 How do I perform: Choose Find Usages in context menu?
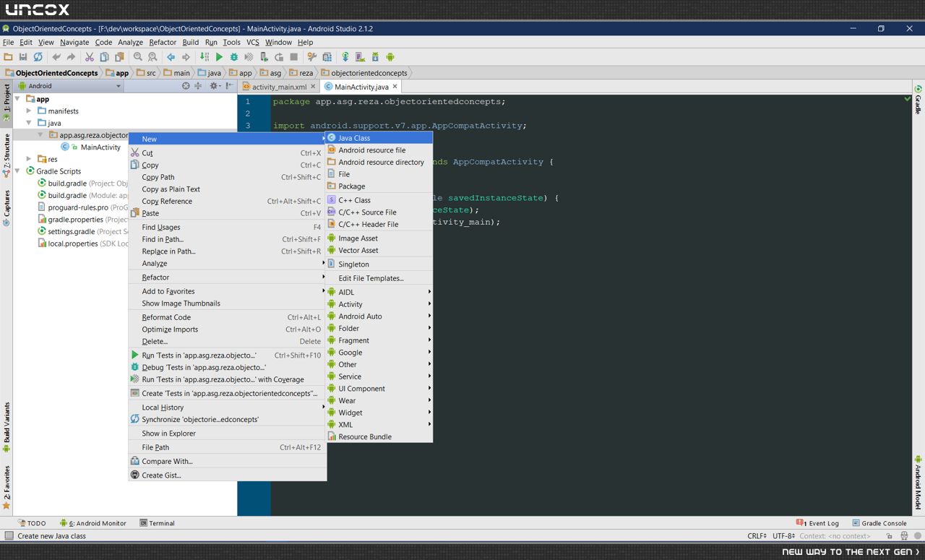228,227
